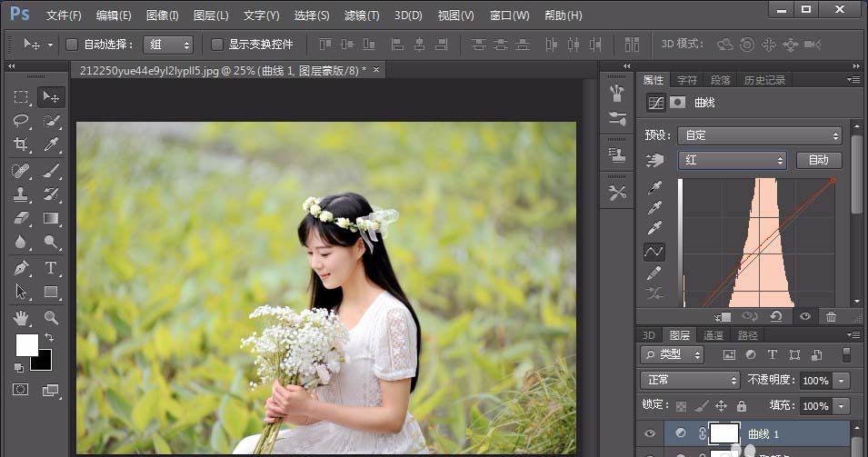
Task: Open the 不透明度 opacity dropdown arrow
Action: (x=841, y=381)
